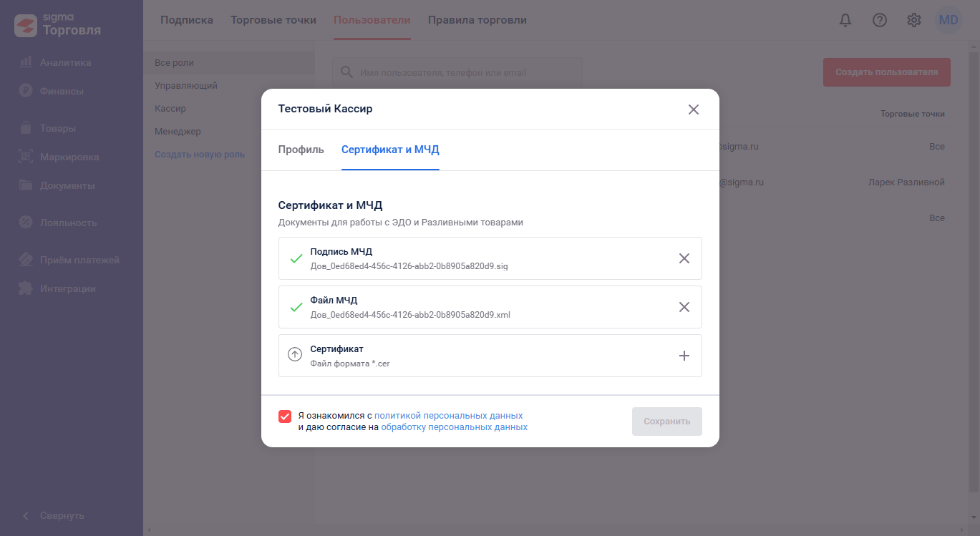
Task: Switch to the Профиль tab
Action: click(301, 150)
